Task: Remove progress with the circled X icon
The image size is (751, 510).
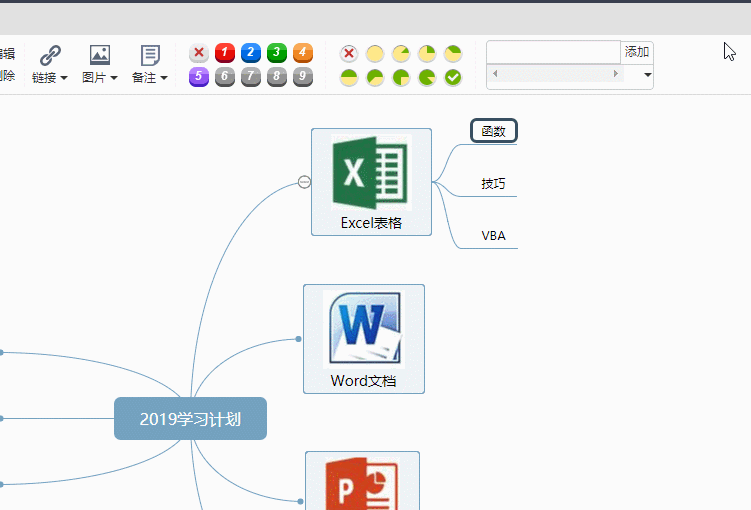Action: point(349,54)
